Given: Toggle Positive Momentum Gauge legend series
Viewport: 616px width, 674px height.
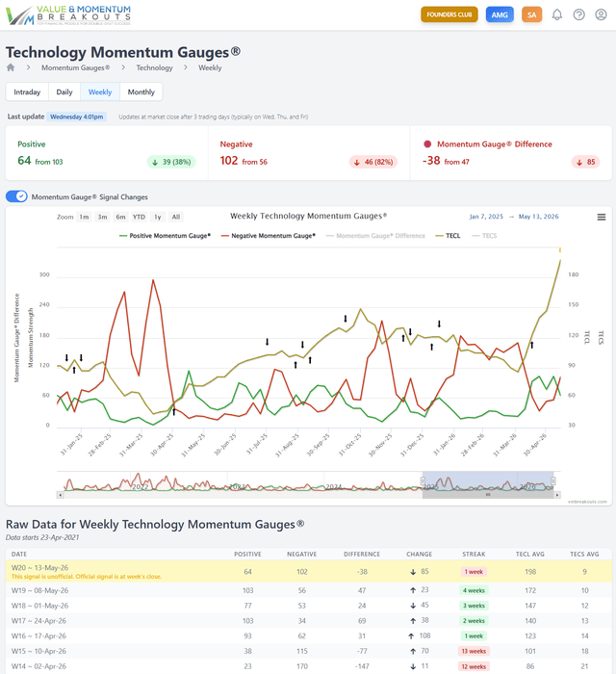Looking at the screenshot, I should (165, 236).
